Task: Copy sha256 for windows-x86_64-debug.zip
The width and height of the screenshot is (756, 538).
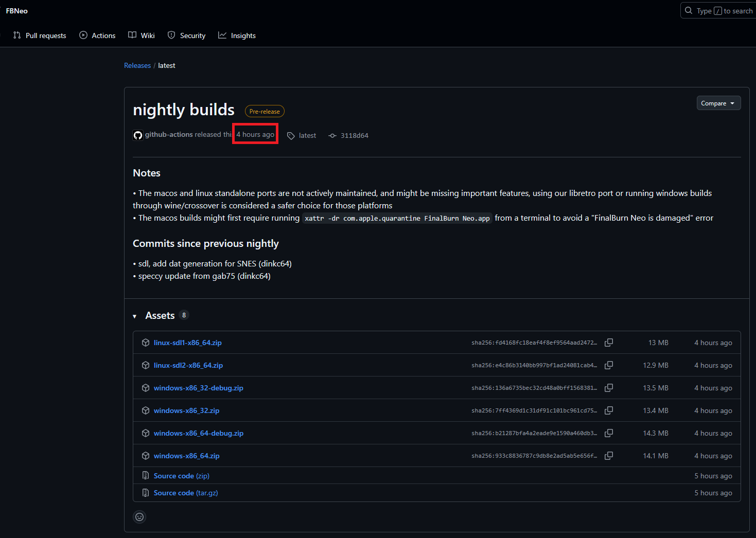Action: 609,433
